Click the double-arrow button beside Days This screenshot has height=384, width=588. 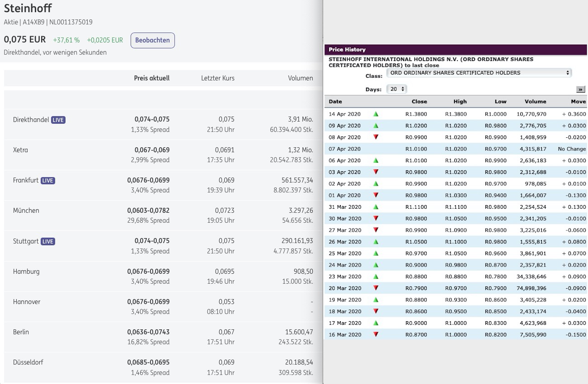pyautogui.click(x=581, y=89)
